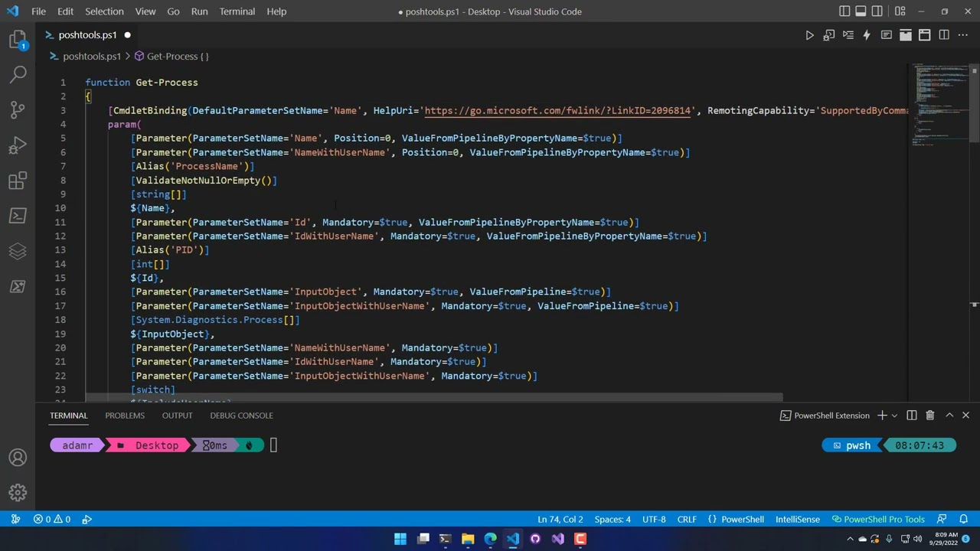The width and height of the screenshot is (980, 551).
Task: Open notifications bell in status bar
Action: pos(963,520)
